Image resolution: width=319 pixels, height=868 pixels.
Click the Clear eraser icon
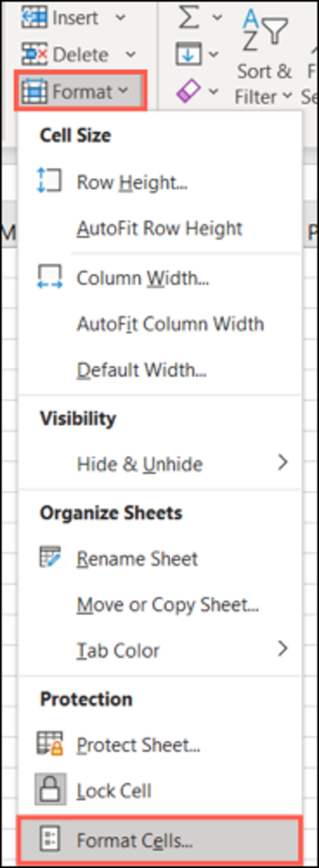[188, 91]
